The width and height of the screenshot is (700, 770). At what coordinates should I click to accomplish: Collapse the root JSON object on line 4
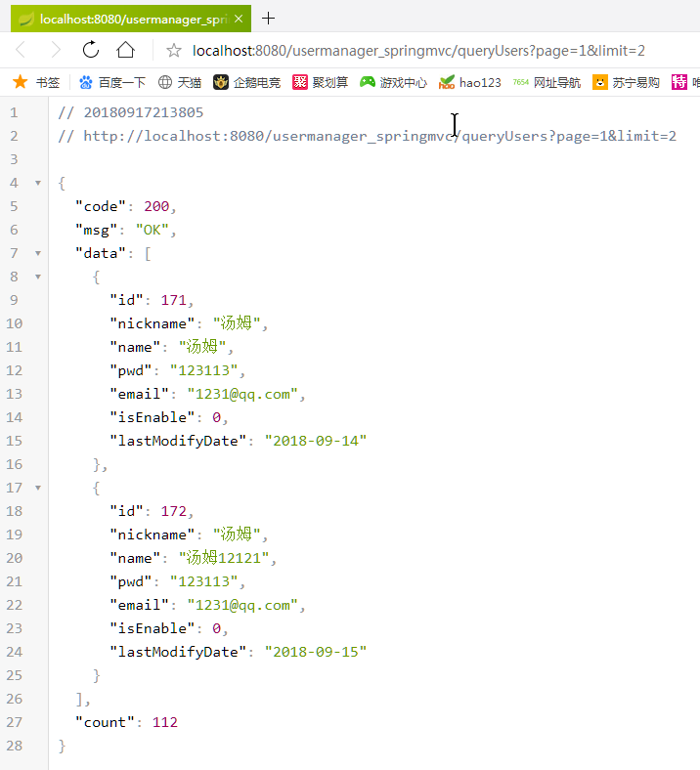pos(37,183)
